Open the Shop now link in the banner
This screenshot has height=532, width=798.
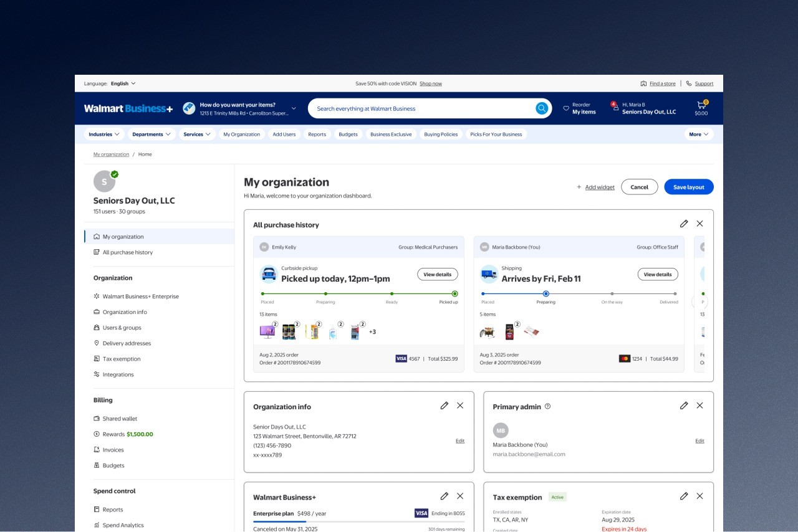431,83
